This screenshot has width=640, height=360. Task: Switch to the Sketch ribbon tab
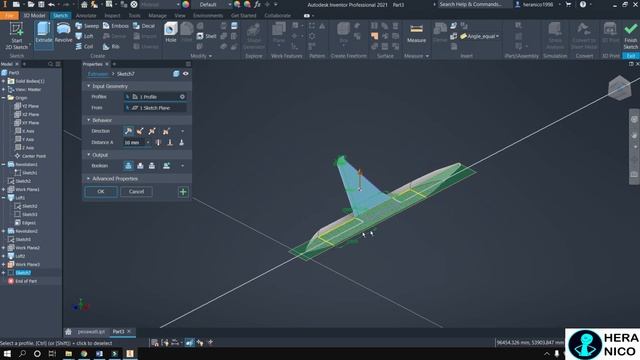pos(60,16)
